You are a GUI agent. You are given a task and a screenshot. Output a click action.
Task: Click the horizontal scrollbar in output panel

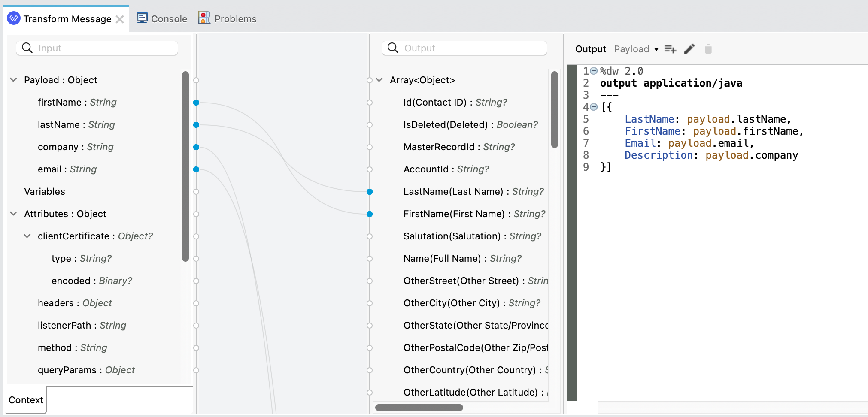pos(419,408)
